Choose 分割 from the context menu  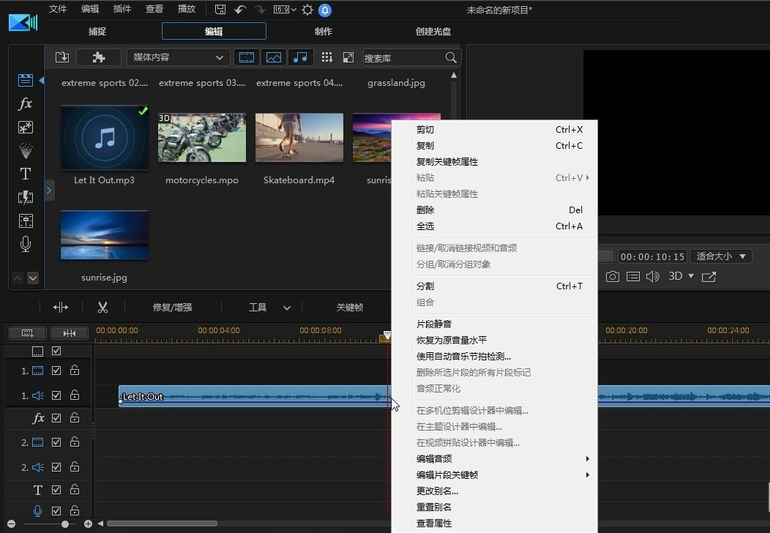425,286
